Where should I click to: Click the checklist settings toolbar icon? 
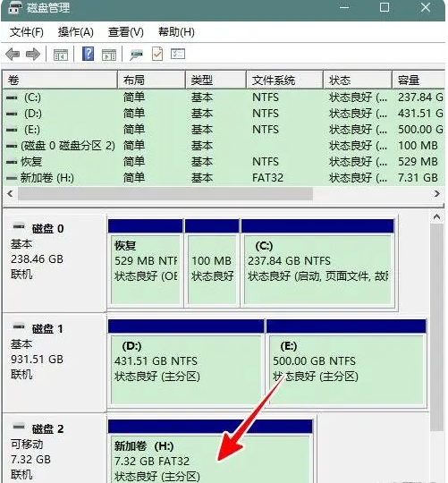(x=178, y=54)
